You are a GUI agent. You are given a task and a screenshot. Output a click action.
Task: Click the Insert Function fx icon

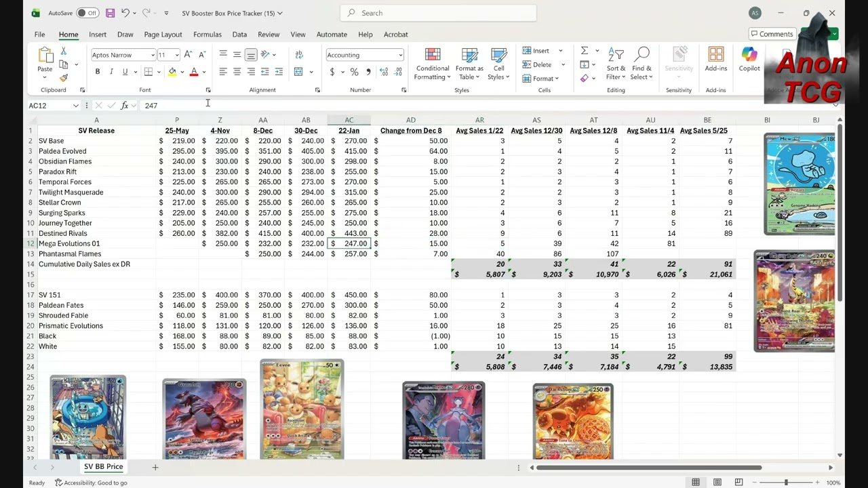tap(125, 106)
